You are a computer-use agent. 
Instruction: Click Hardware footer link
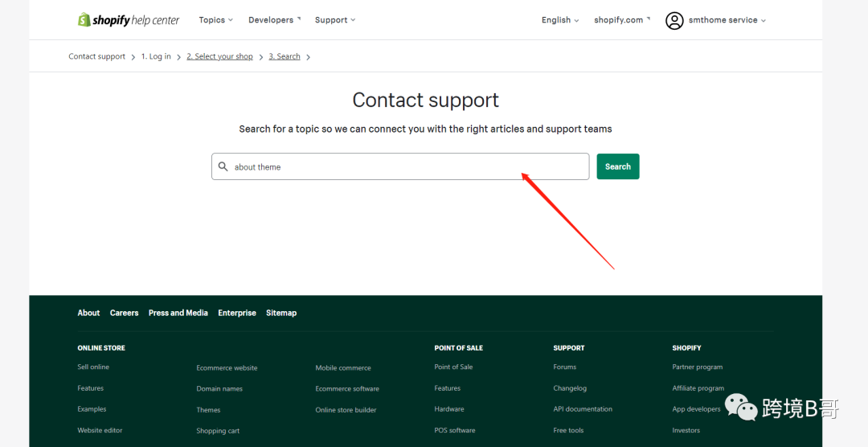[x=449, y=408]
